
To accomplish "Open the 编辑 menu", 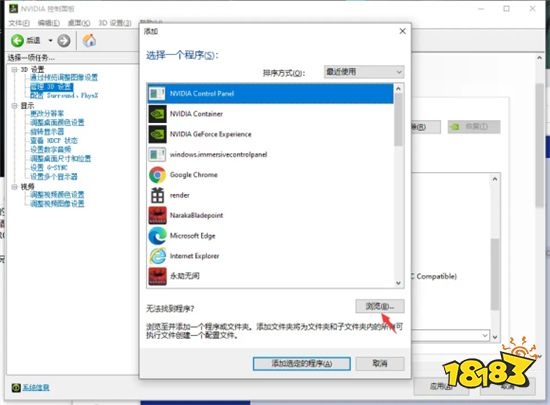I will (x=49, y=23).
